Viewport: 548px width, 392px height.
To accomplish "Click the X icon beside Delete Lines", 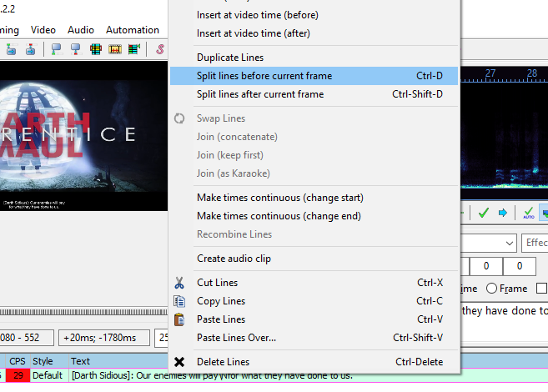I will tap(179, 362).
